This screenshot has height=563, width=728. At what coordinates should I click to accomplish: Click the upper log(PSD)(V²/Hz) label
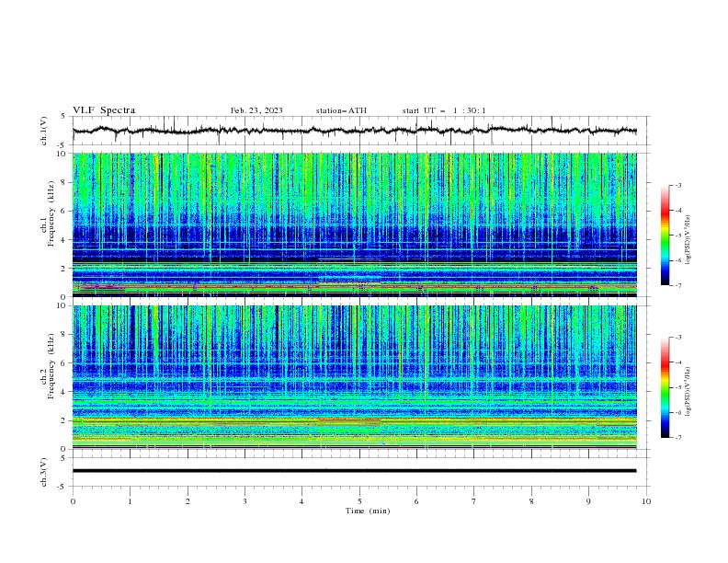(688, 240)
